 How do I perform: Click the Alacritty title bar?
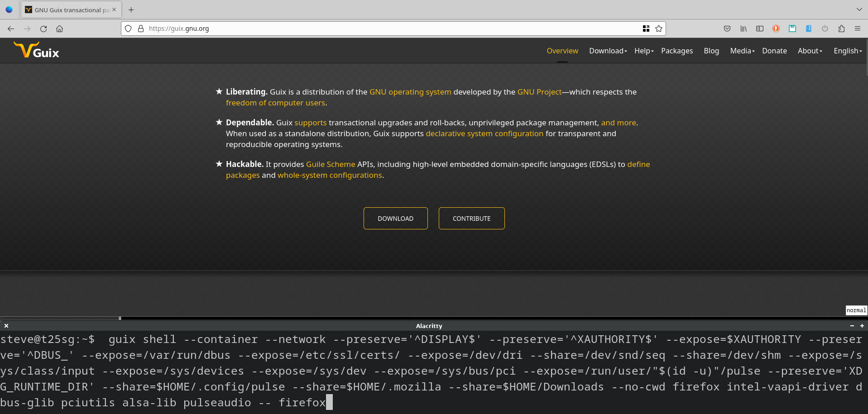coord(429,326)
